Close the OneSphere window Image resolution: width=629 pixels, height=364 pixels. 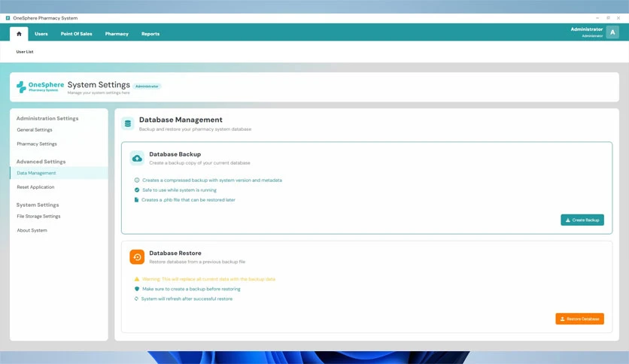(618, 18)
